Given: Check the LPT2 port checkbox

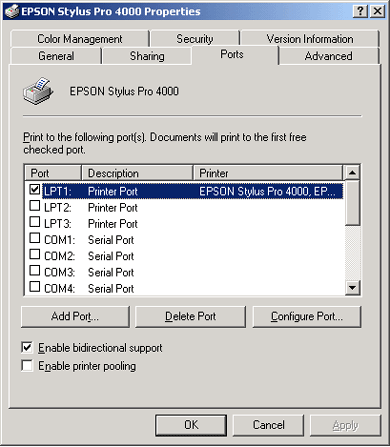Looking at the screenshot, I should coord(35,206).
